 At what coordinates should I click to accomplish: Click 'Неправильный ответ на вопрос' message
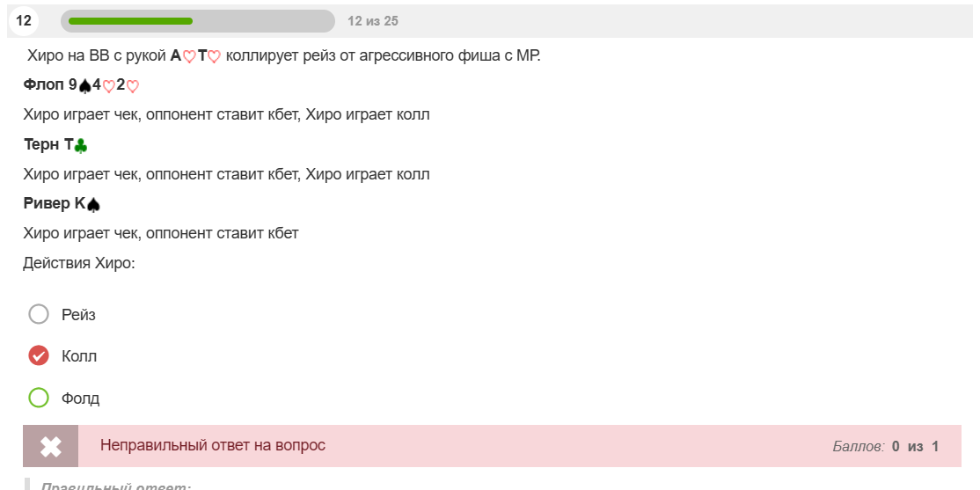213,446
